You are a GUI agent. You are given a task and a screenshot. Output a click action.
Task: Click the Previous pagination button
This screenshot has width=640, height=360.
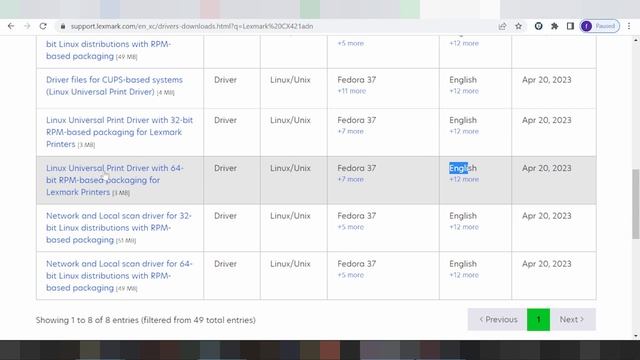click(x=498, y=320)
